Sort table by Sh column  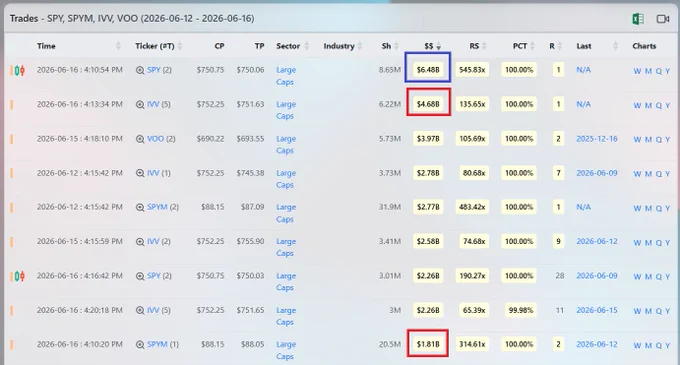(x=396, y=46)
